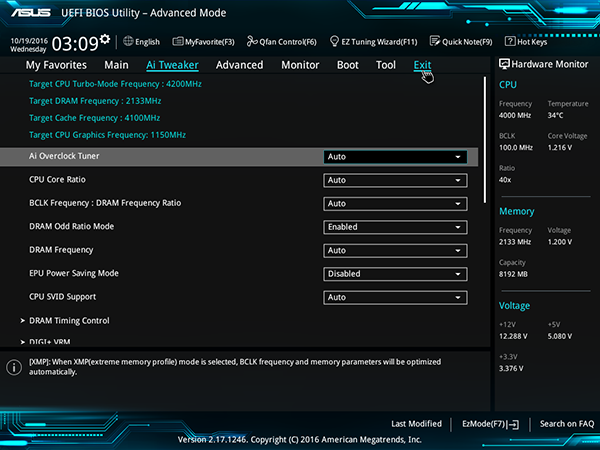This screenshot has width=600, height=450.
Task: Select English language button
Action: 147,42
